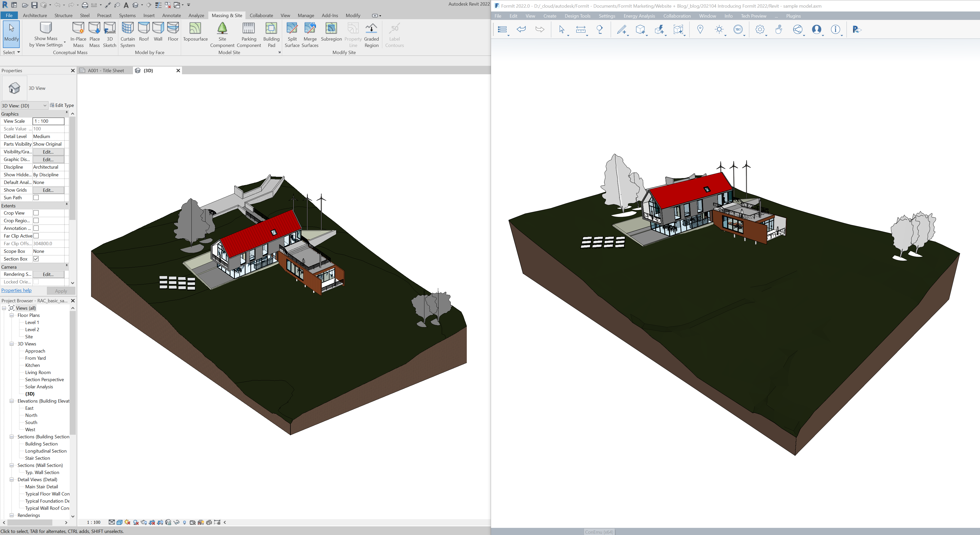Select the Toposurface tool in Revit

click(195, 32)
